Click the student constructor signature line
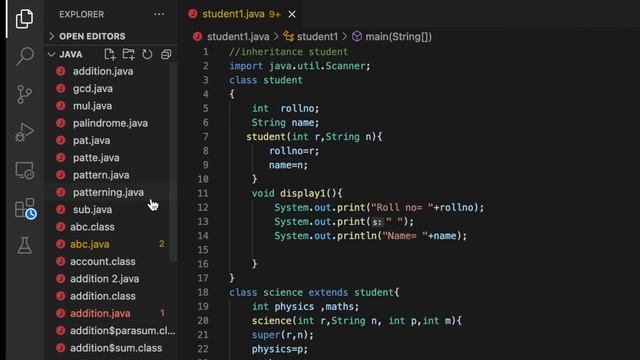Screen dimensions: 640x360 tap(314, 137)
